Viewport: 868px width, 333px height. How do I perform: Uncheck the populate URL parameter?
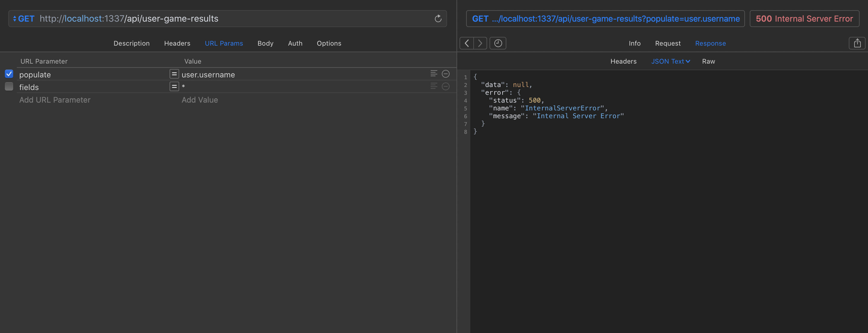[9, 74]
